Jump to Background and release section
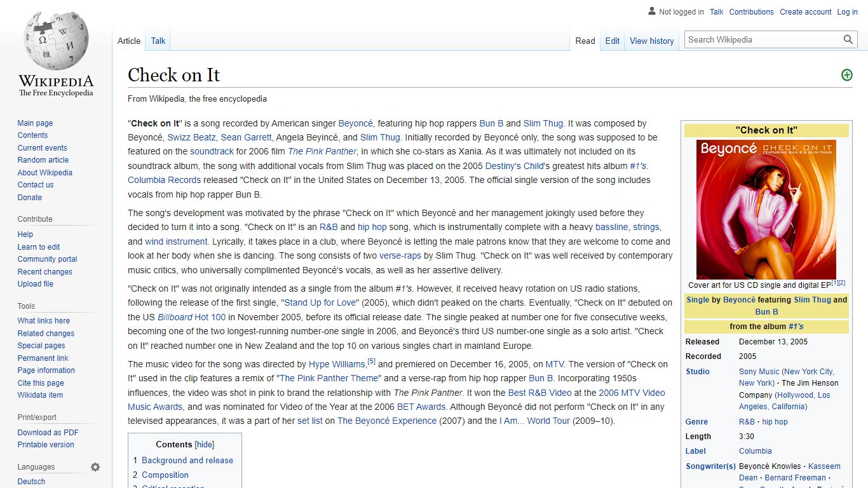This screenshot has height=488, width=868. coord(187,460)
